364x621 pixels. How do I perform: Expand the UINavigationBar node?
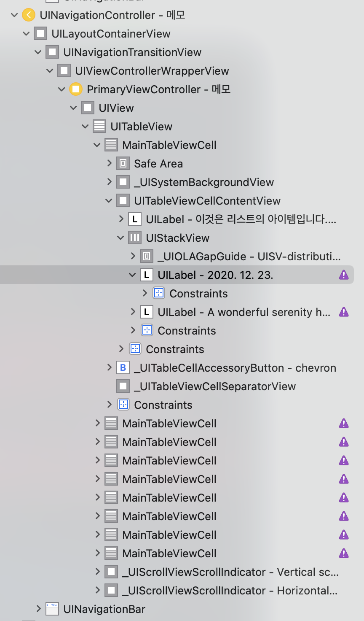point(39,609)
